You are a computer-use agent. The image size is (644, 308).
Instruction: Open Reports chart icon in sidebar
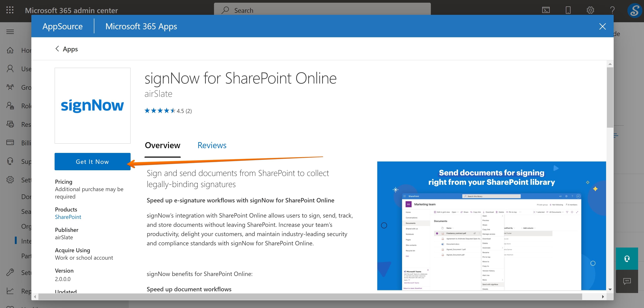click(x=10, y=291)
